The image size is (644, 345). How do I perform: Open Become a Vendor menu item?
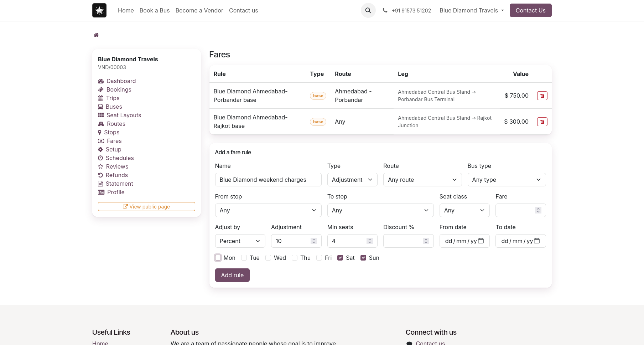click(x=199, y=10)
